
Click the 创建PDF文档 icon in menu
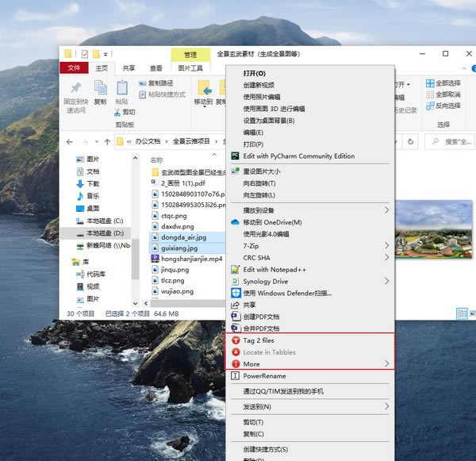coord(235,317)
